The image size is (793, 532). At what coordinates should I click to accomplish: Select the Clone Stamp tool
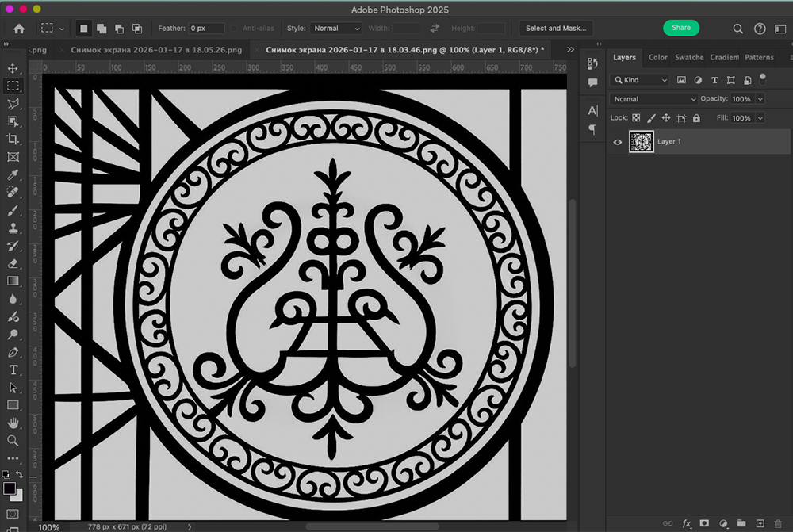pos(13,228)
